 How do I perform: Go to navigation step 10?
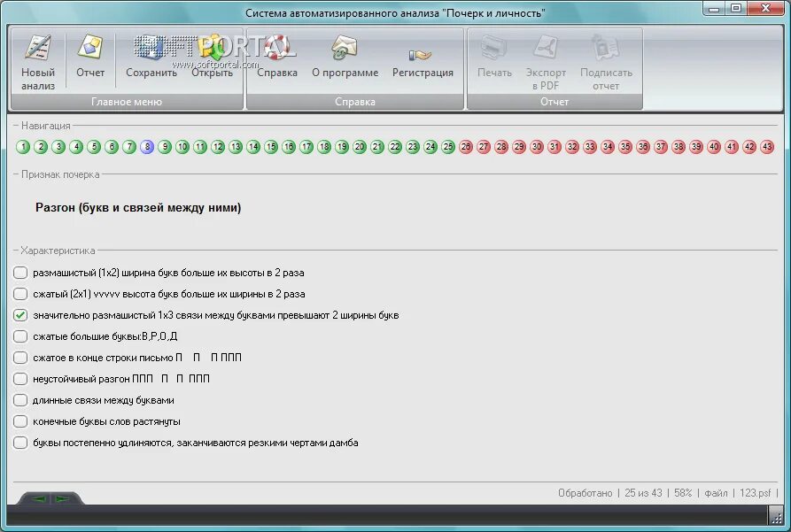click(182, 147)
